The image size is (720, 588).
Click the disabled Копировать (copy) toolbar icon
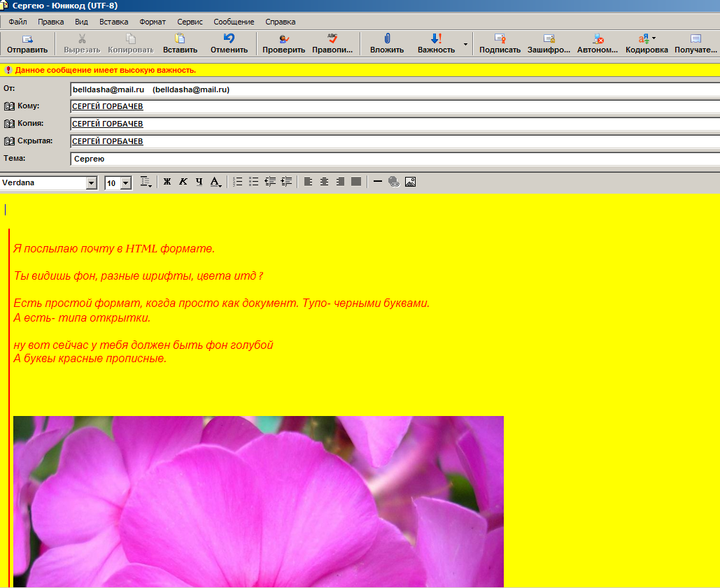(131, 38)
